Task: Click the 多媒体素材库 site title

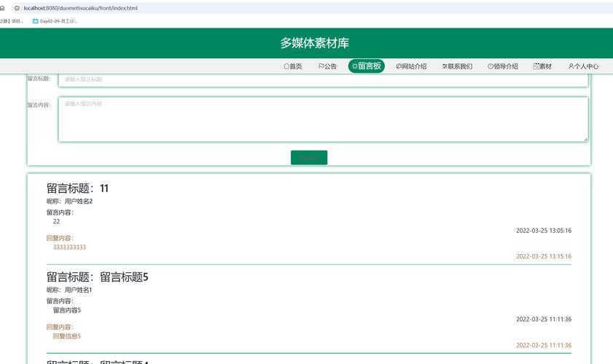Action: [314, 43]
